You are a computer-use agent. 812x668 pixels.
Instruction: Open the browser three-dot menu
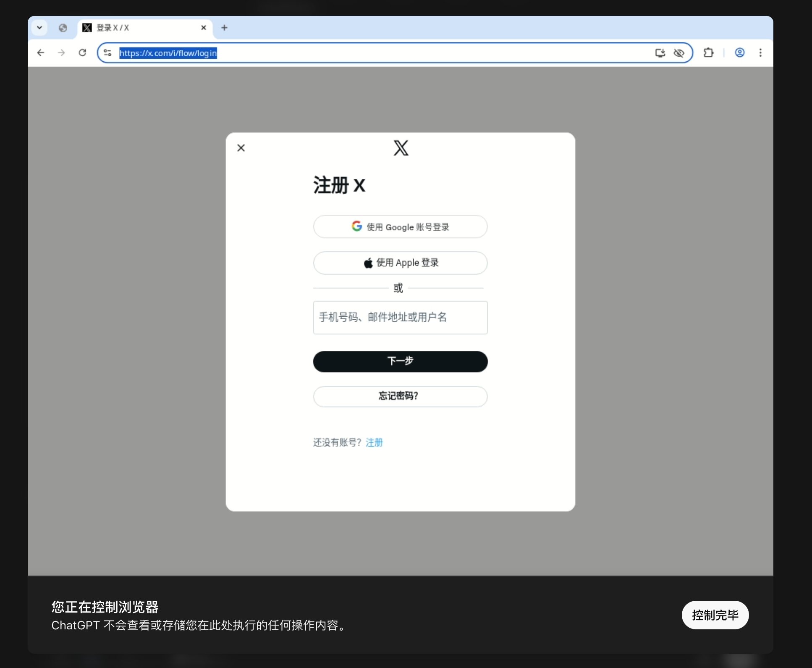point(760,53)
